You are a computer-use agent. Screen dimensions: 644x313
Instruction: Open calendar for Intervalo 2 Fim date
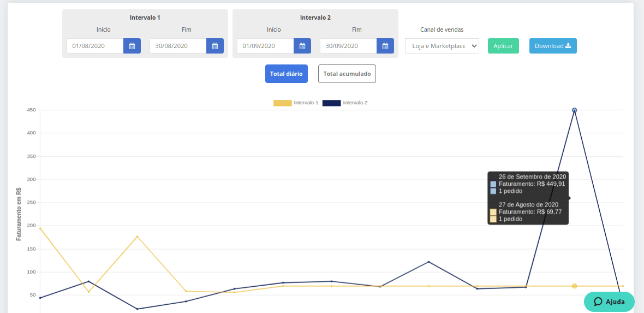(x=385, y=46)
